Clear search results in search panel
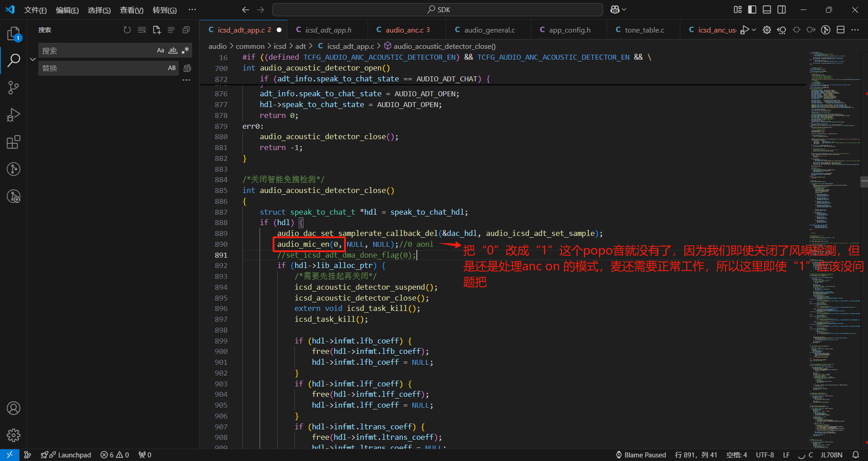This screenshot has width=868, height=461. click(x=142, y=30)
